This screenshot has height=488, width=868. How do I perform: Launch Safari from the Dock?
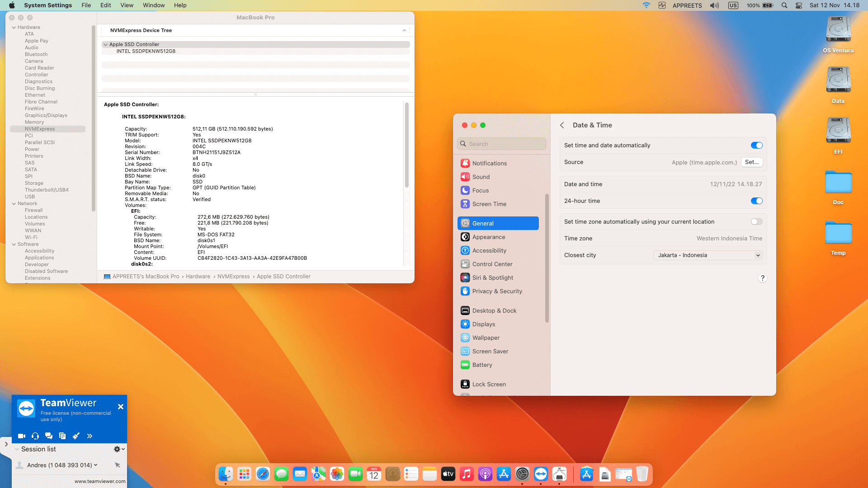pyautogui.click(x=263, y=474)
